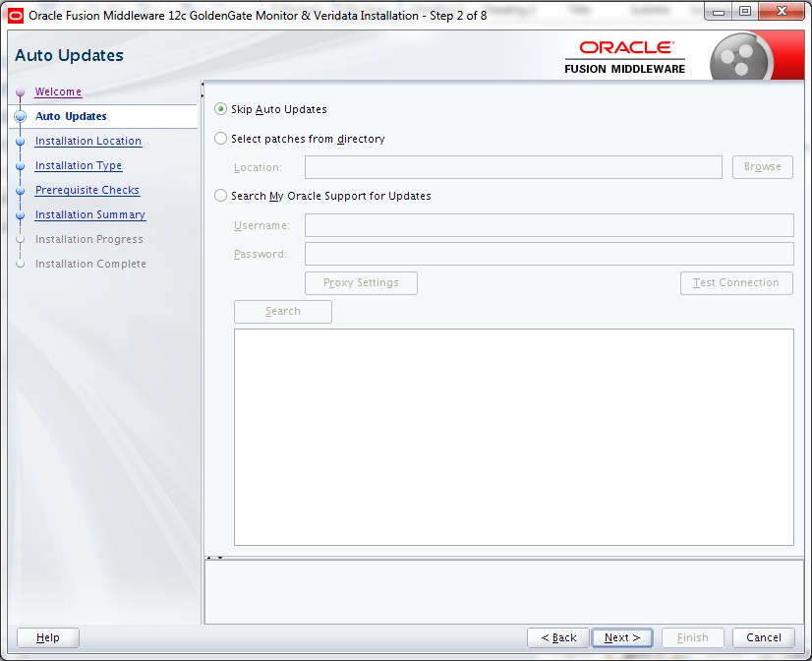This screenshot has height=661, width=812.
Task: Minimize the installer window
Action: [x=719, y=12]
